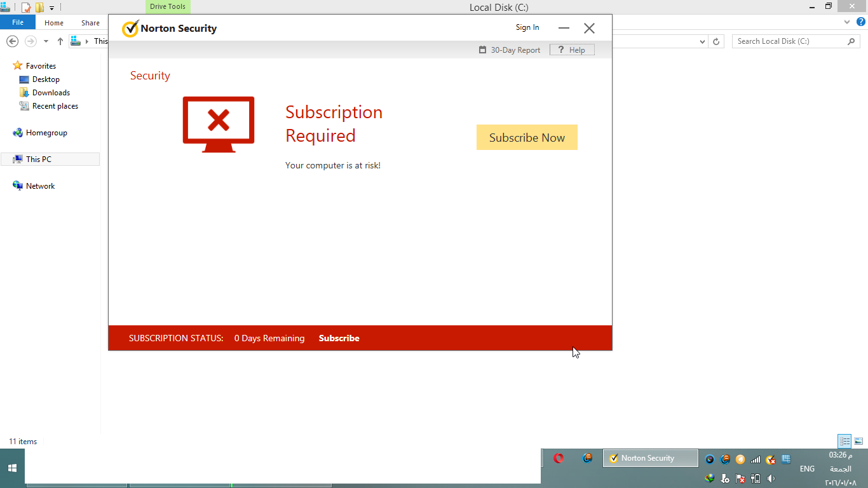
Task: Switch to Large icons view in Explorer
Action: coord(858,441)
